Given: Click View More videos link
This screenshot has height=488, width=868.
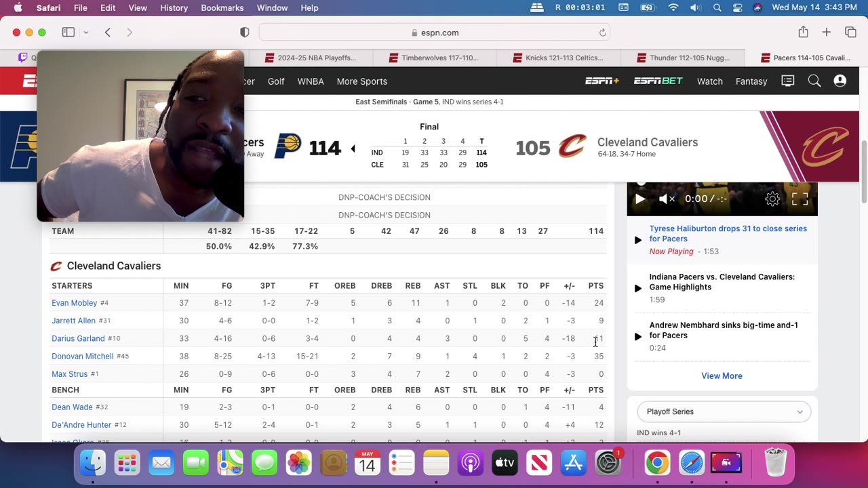Looking at the screenshot, I should point(722,375).
